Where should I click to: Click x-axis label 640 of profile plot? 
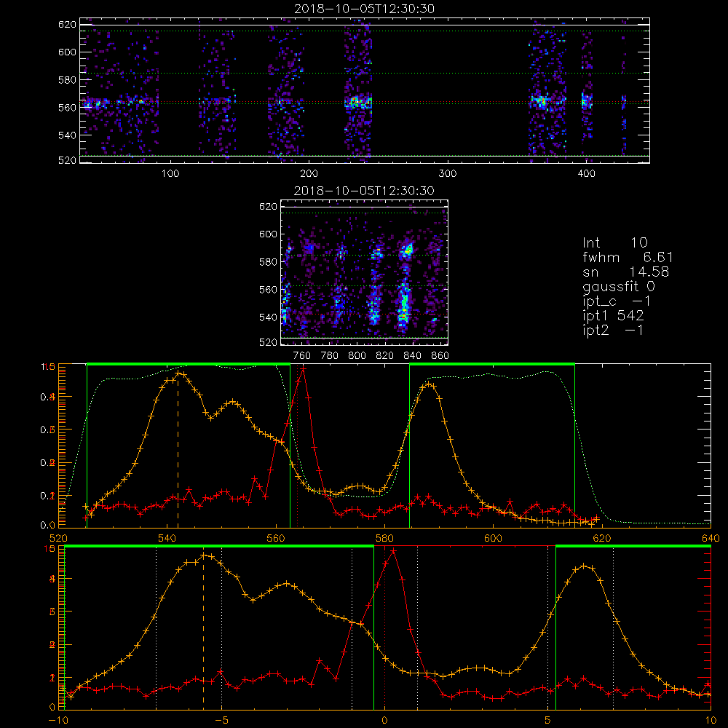[711, 539]
